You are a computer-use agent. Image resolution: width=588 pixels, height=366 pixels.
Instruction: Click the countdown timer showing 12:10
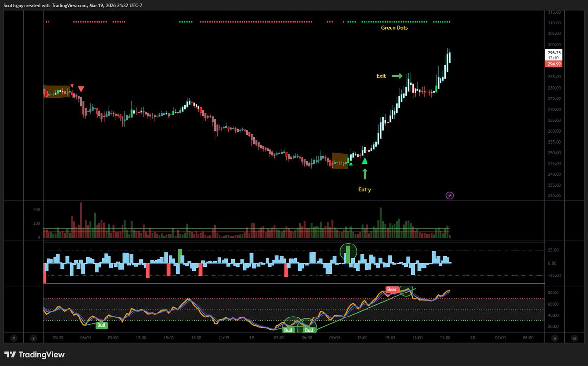coord(553,57)
